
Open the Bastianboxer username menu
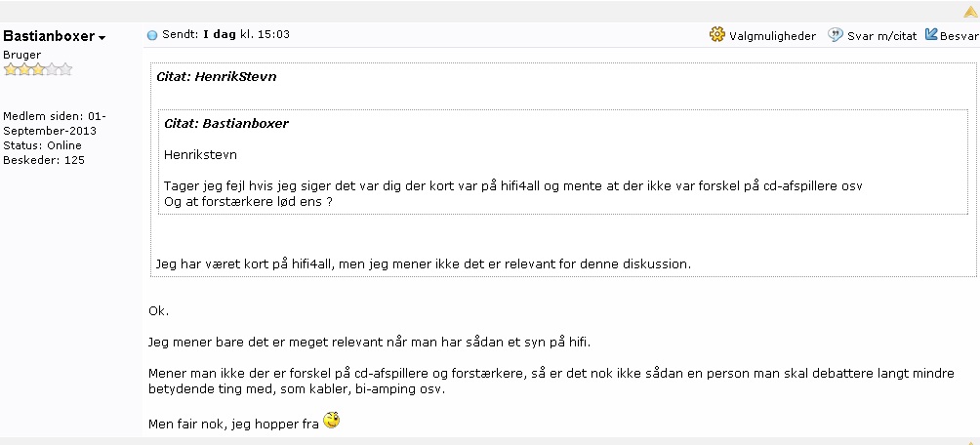coord(49,36)
